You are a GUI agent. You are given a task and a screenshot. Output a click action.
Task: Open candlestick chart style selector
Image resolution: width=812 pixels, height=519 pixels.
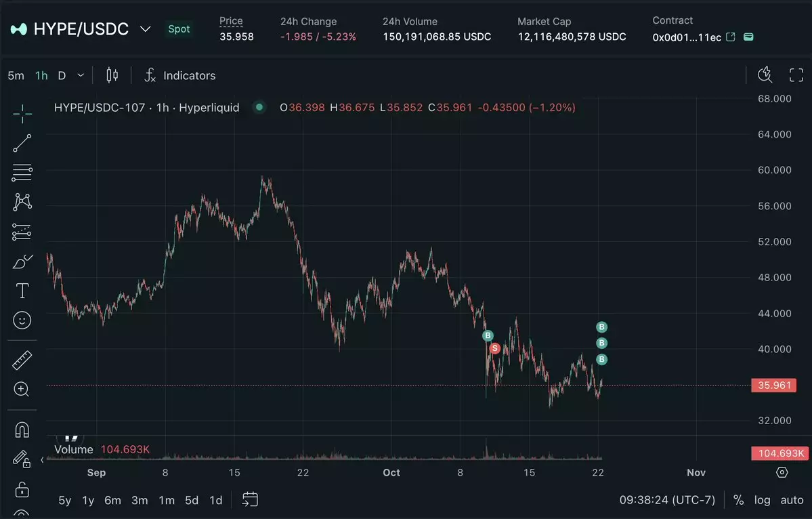(112, 75)
